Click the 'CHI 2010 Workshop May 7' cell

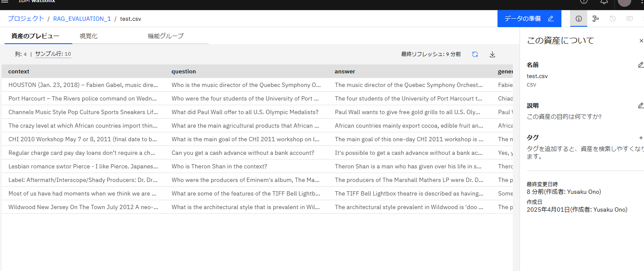coord(83,139)
